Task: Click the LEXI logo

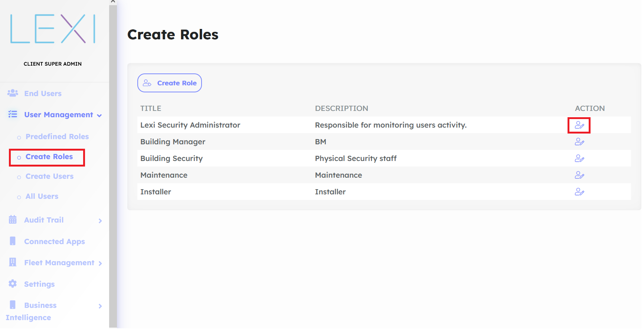Action: point(53,29)
